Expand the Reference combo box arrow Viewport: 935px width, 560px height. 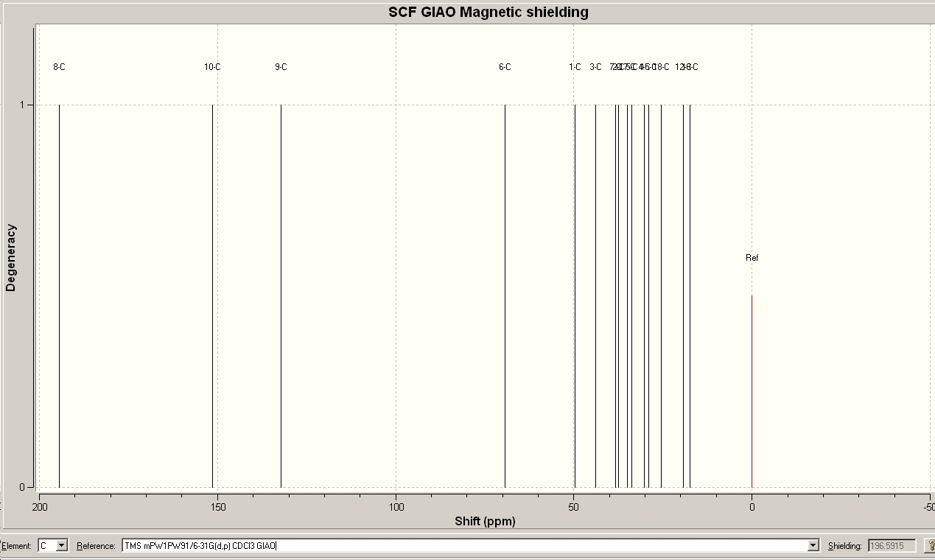(813, 545)
